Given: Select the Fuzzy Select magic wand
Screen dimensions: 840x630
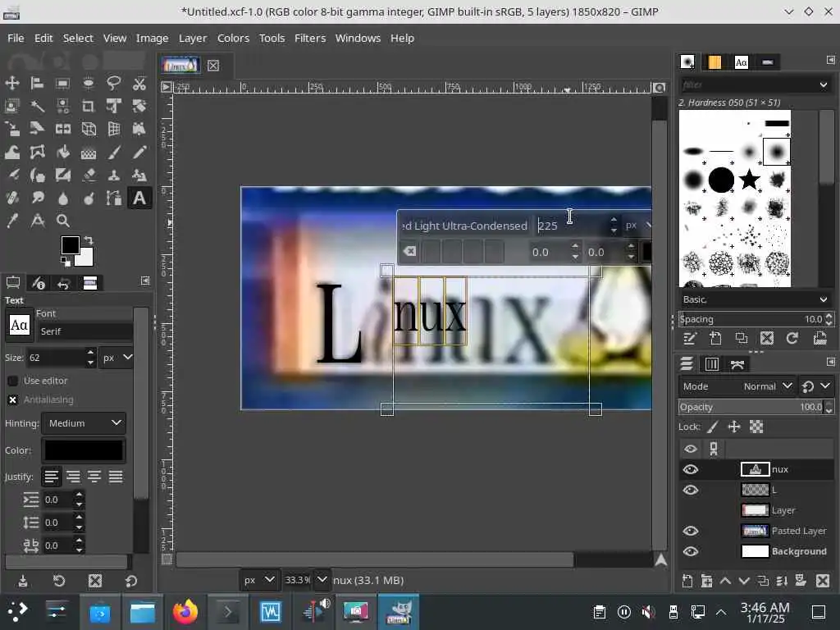Looking at the screenshot, I should coord(37,106).
